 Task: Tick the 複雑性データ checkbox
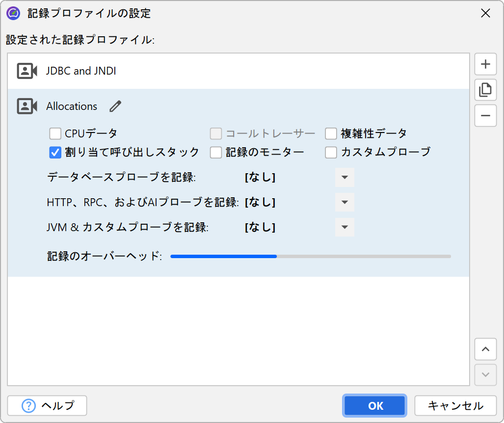pos(331,133)
